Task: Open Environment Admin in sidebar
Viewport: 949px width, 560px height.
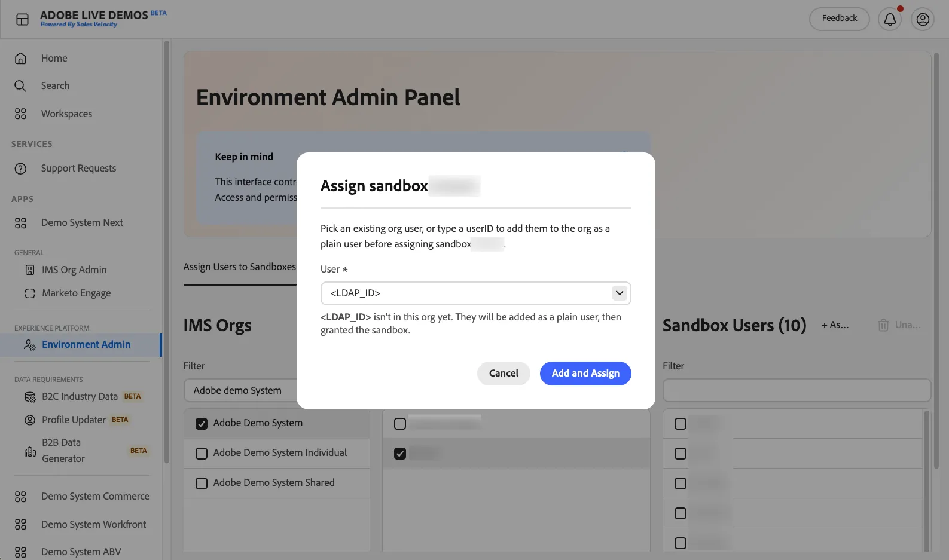Action: [x=80, y=345]
